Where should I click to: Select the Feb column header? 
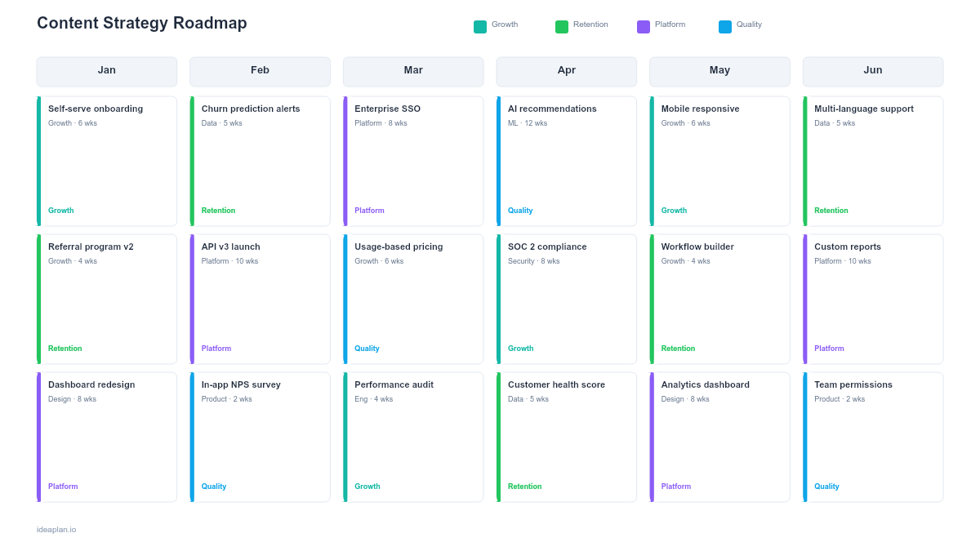[x=260, y=71]
